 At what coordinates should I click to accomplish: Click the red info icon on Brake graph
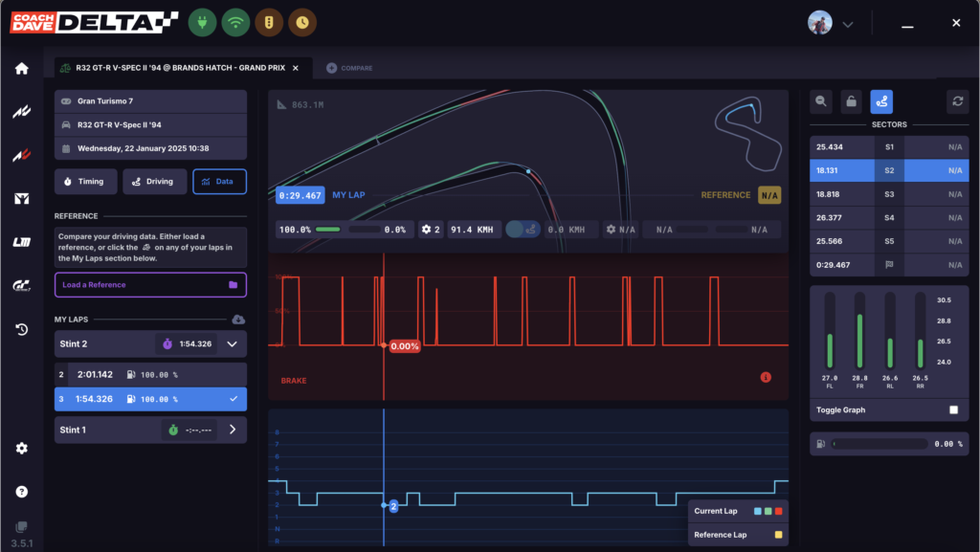pyautogui.click(x=766, y=377)
